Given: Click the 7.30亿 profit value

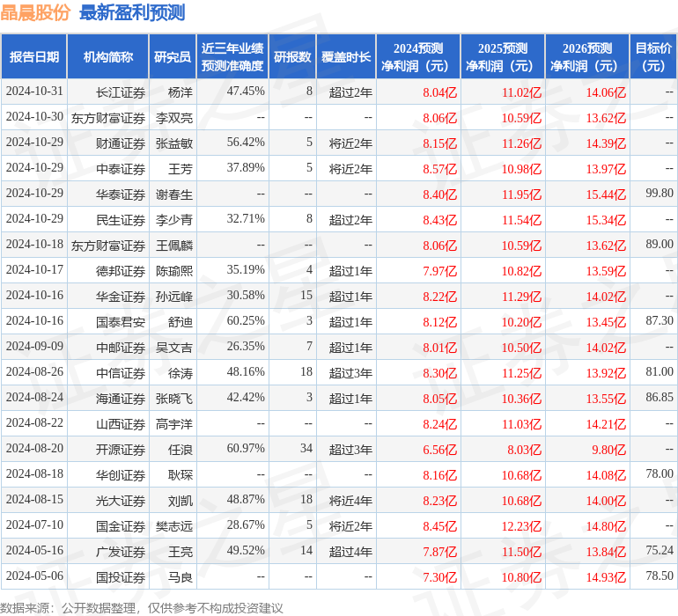Looking at the screenshot, I should (x=439, y=576).
